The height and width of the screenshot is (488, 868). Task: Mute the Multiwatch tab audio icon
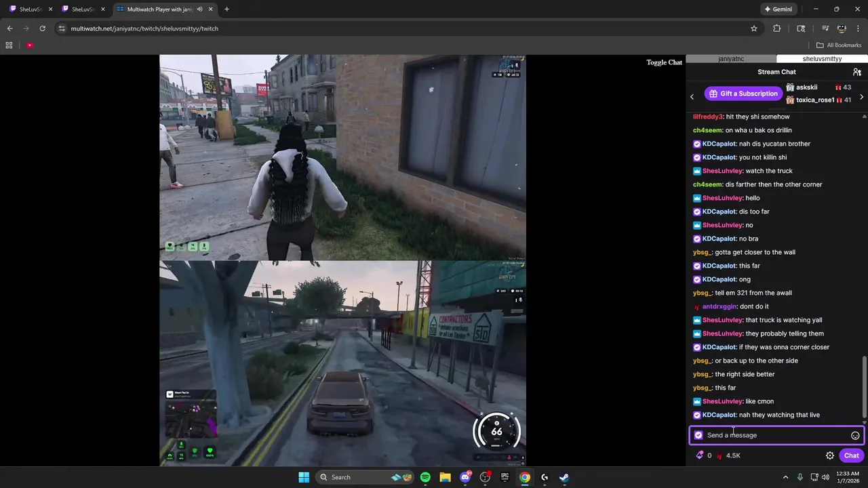coord(199,9)
